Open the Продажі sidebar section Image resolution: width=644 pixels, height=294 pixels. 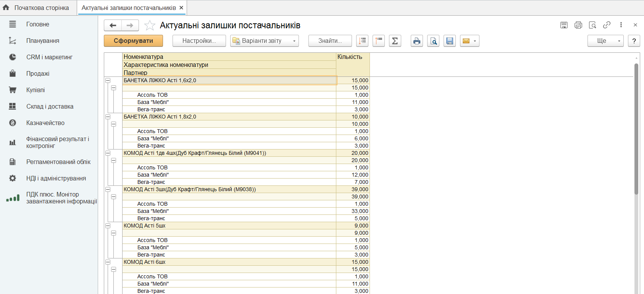[49, 73]
